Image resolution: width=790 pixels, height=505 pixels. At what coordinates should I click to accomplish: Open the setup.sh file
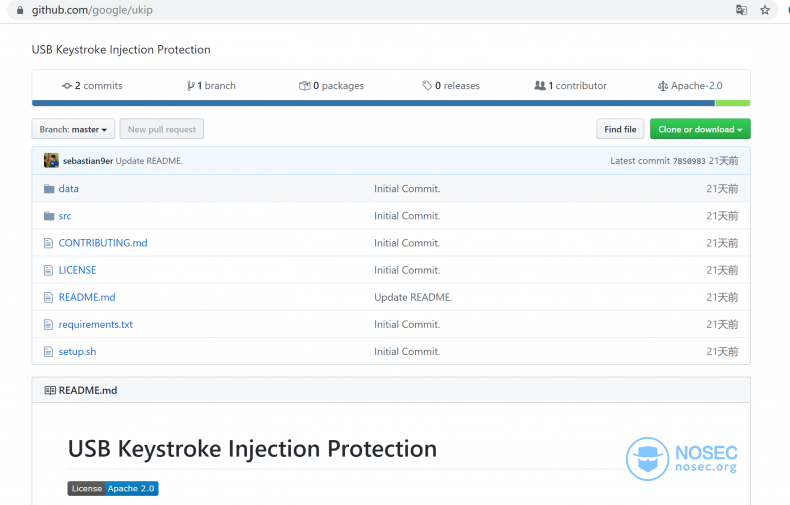click(x=77, y=352)
